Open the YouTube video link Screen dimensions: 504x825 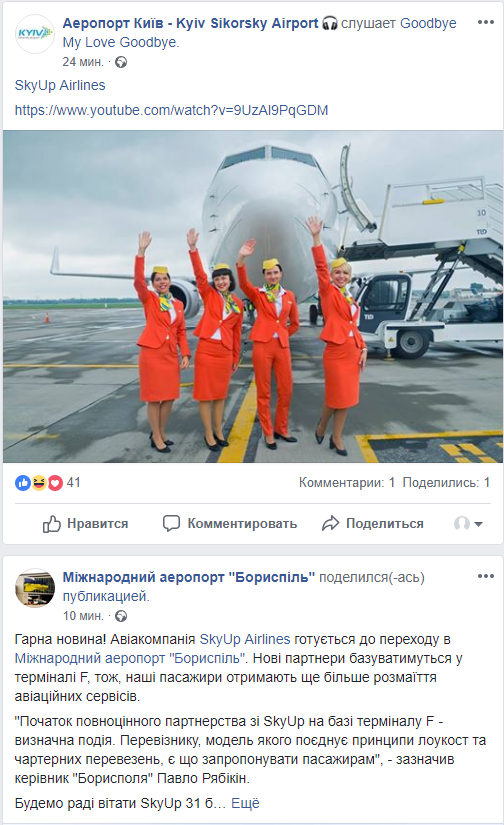pyautogui.click(x=172, y=110)
